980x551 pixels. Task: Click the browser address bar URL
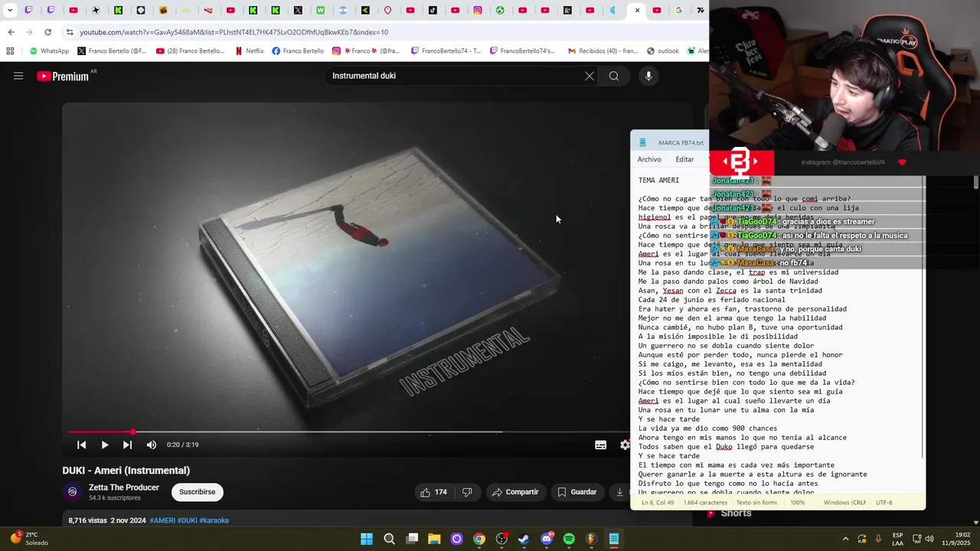(x=234, y=32)
